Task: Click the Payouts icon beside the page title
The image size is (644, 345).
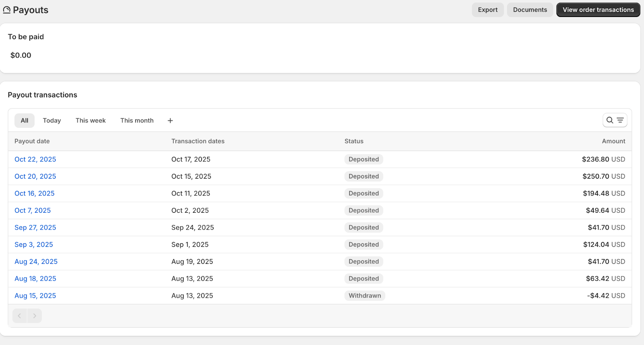Action: click(7, 10)
